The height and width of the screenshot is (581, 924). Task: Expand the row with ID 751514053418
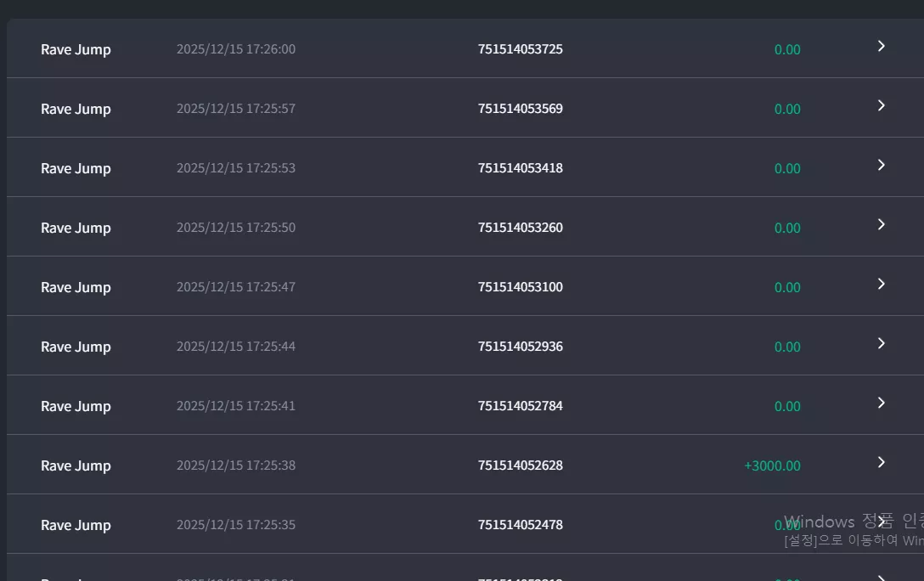(881, 165)
